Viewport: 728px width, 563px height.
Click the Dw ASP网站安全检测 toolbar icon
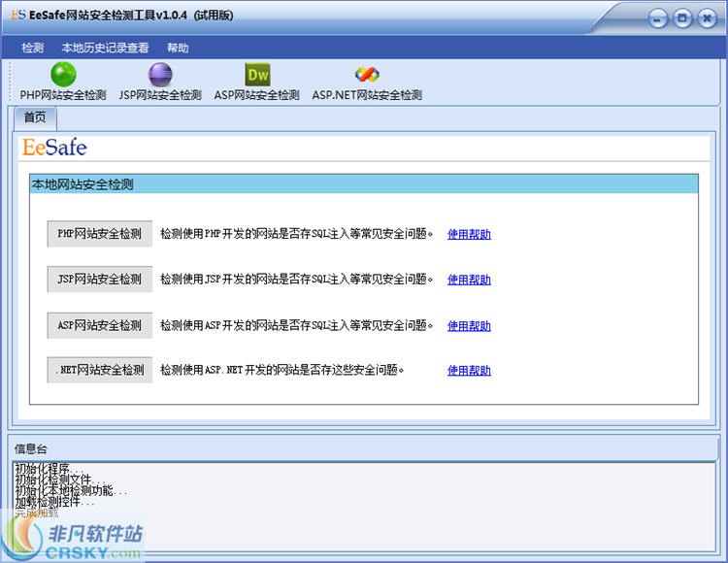(257, 75)
